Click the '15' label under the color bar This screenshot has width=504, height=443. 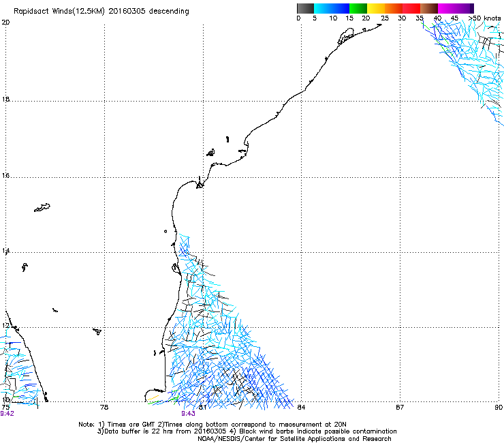click(349, 18)
